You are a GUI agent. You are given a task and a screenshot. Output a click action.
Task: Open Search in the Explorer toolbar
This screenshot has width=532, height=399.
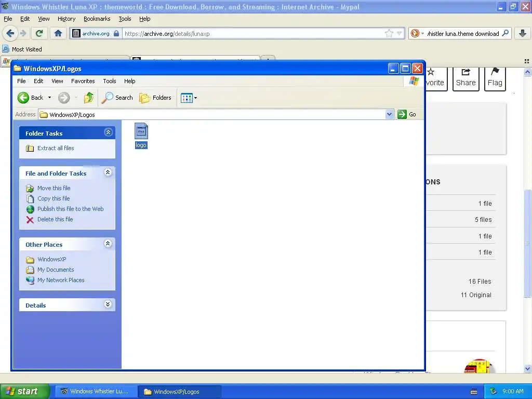[117, 98]
